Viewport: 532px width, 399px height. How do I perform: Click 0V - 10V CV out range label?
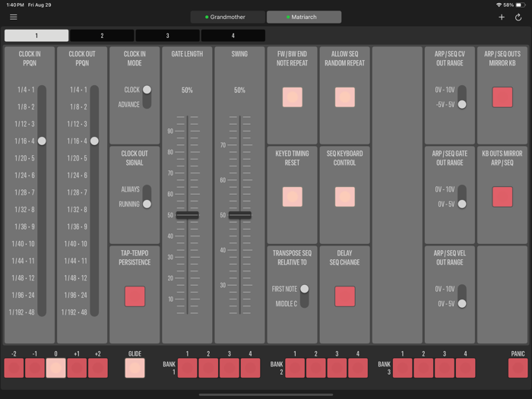pos(445,90)
